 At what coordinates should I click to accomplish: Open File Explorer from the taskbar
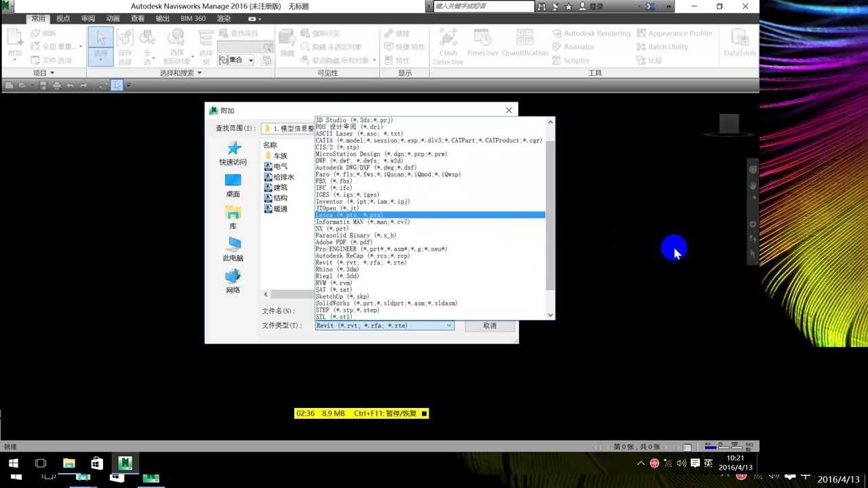[x=69, y=464]
